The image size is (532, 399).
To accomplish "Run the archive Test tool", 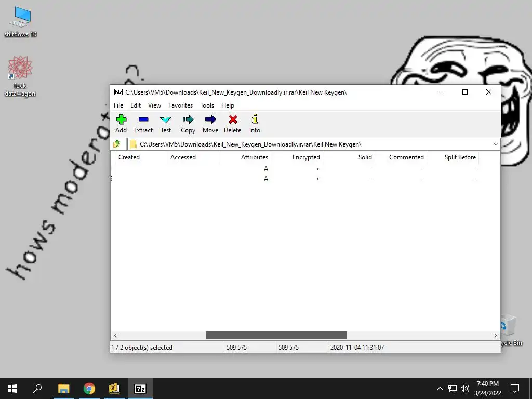I will [166, 124].
